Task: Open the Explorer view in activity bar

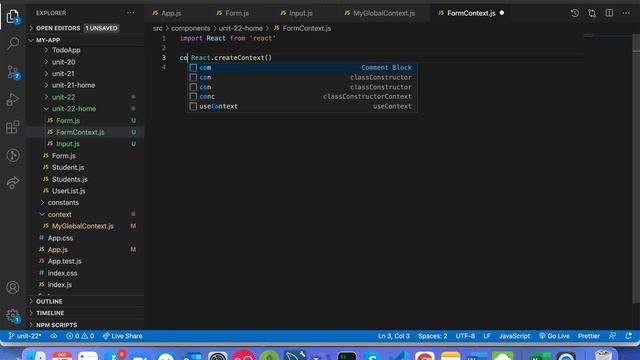Action: point(13,17)
